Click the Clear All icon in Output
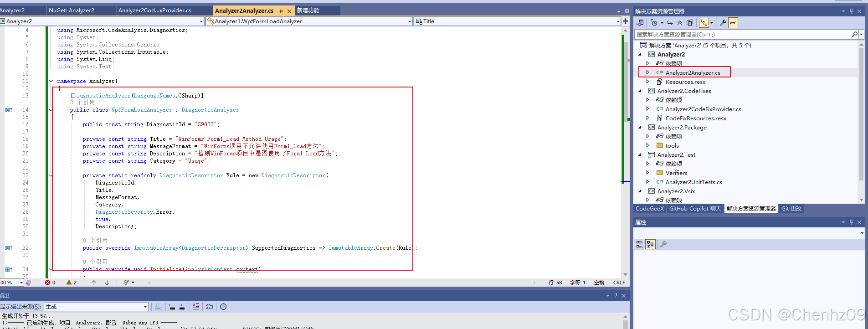 click(195, 307)
